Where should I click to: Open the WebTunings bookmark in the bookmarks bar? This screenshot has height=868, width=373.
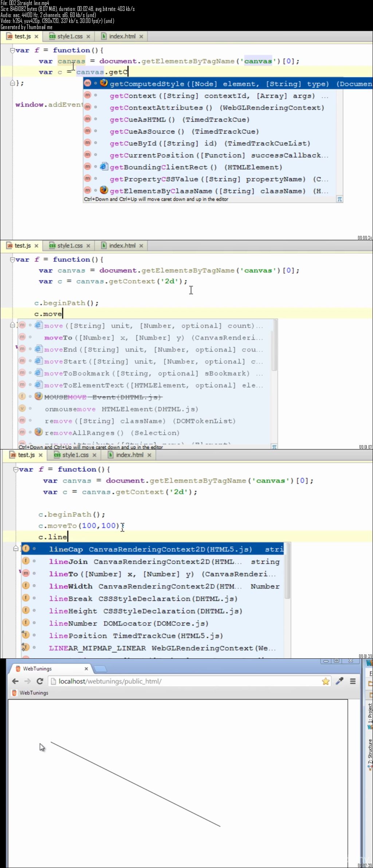coord(30,693)
